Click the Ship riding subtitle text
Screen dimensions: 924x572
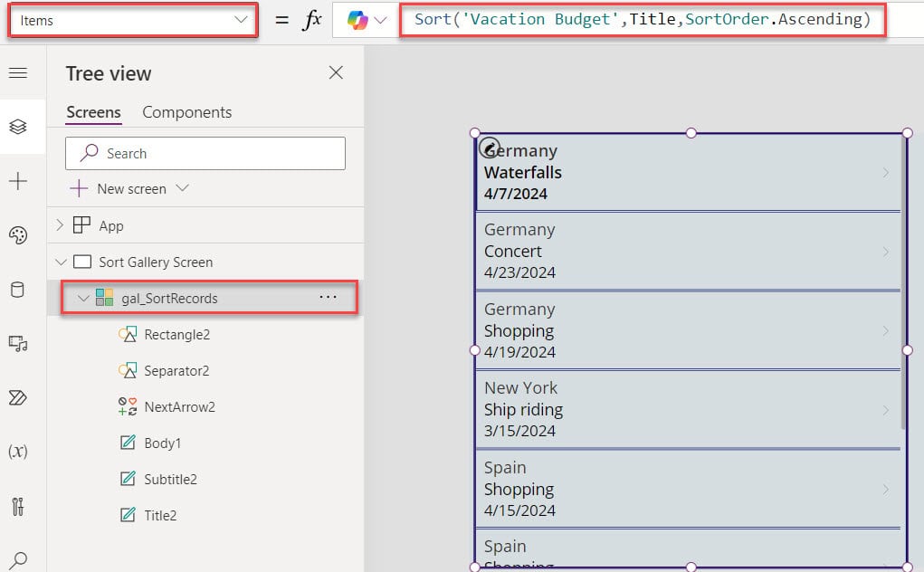523,409
